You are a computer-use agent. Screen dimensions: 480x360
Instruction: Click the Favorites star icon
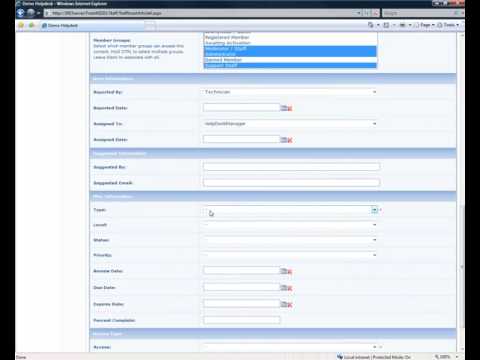pos(21,25)
